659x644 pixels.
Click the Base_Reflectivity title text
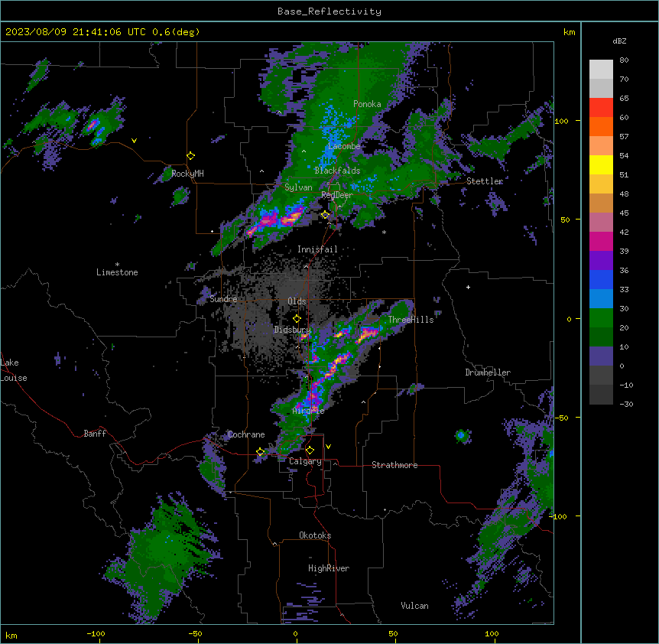pyautogui.click(x=329, y=11)
